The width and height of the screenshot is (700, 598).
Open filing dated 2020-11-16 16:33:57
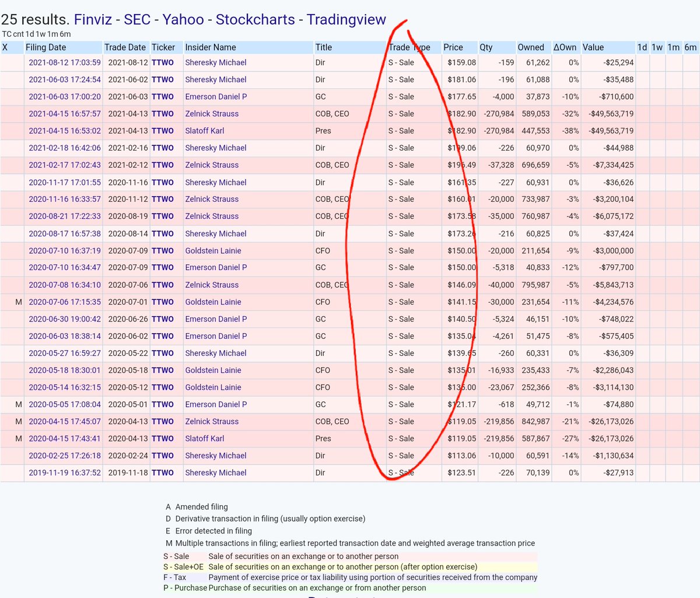click(x=65, y=199)
